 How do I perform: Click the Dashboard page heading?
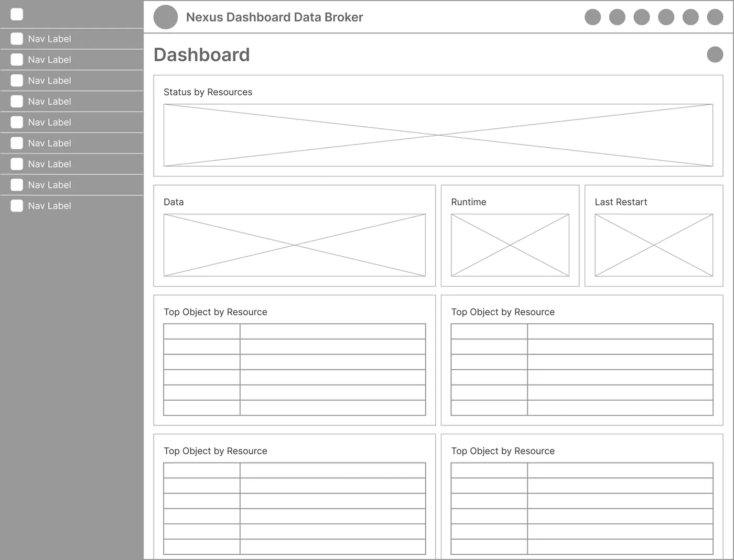coord(202,54)
